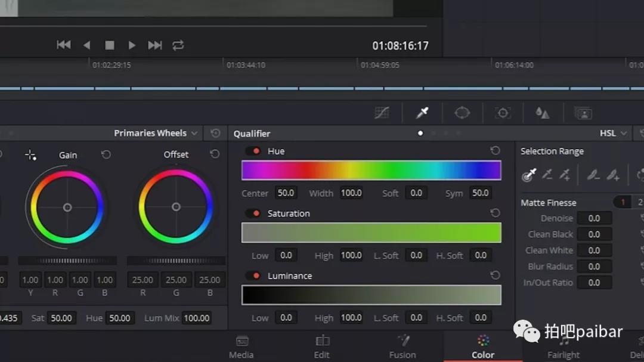Turn off the Luminance qualifier
The height and width of the screenshot is (362, 644).
coord(253,276)
